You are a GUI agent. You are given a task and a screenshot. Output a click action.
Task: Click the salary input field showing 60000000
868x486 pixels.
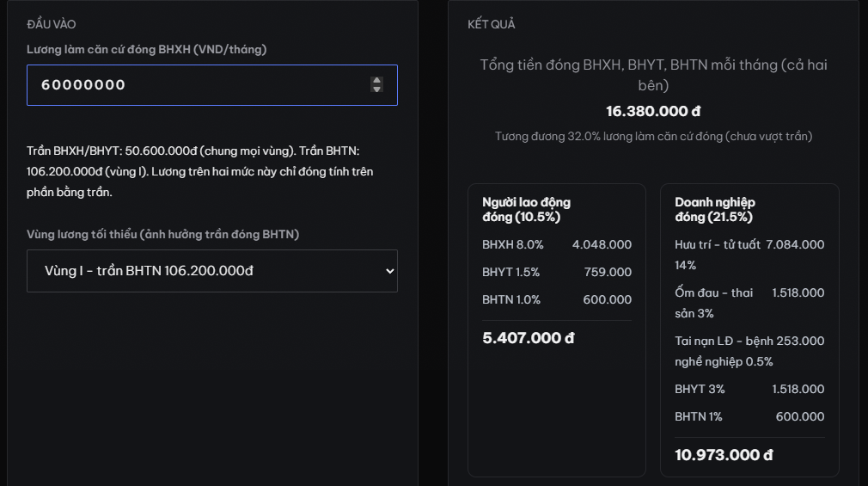point(212,85)
